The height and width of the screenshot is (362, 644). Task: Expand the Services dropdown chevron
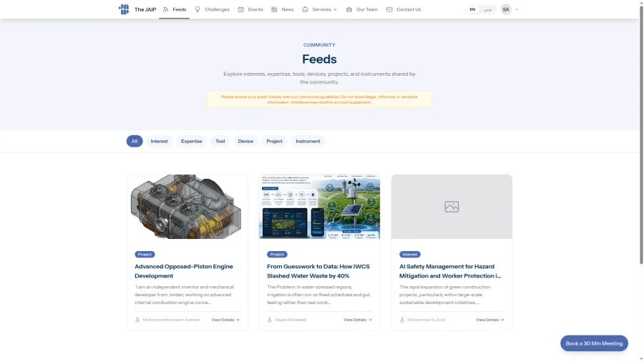click(x=335, y=9)
